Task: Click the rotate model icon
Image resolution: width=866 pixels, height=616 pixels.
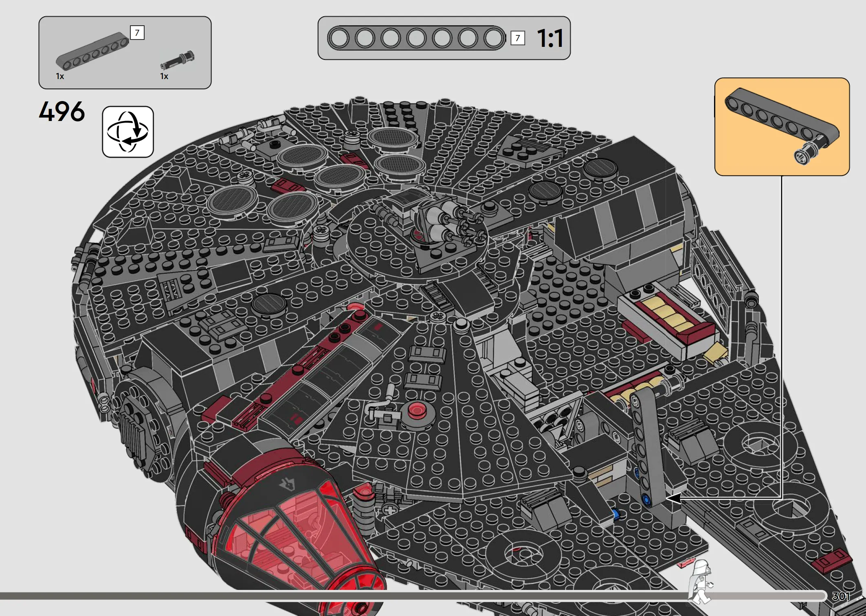Action: click(x=128, y=132)
